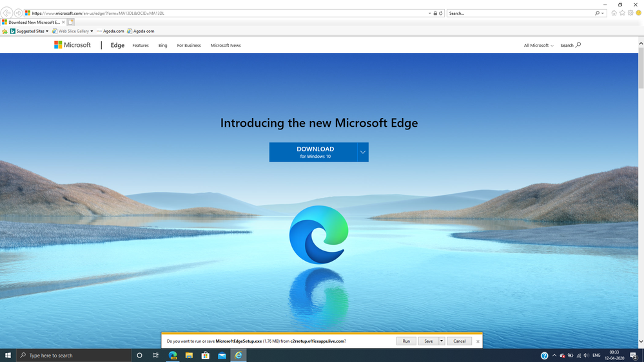The width and height of the screenshot is (644, 362).
Task: Go back using the browser Back arrow
Action: 7,13
